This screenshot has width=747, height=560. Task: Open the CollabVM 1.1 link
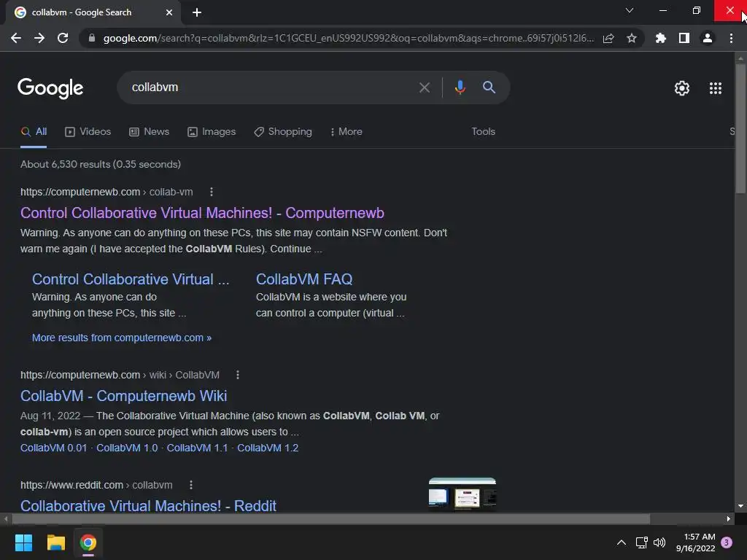(197, 448)
